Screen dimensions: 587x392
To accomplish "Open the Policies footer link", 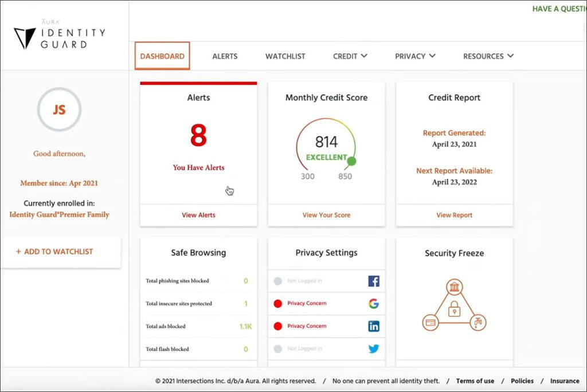I will 522,381.
